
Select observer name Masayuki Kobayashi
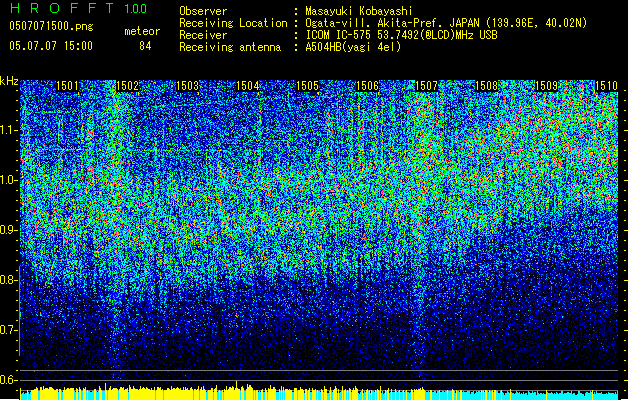click(x=359, y=11)
